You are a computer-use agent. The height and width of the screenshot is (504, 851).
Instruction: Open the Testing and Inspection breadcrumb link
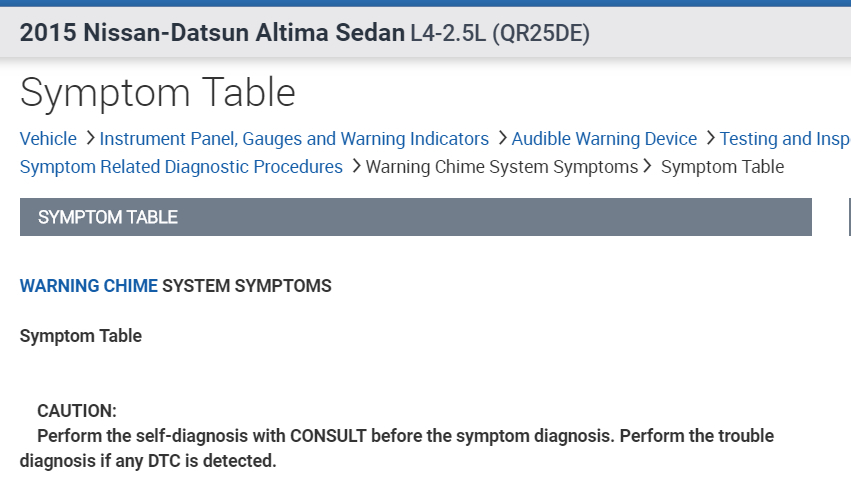(784, 139)
